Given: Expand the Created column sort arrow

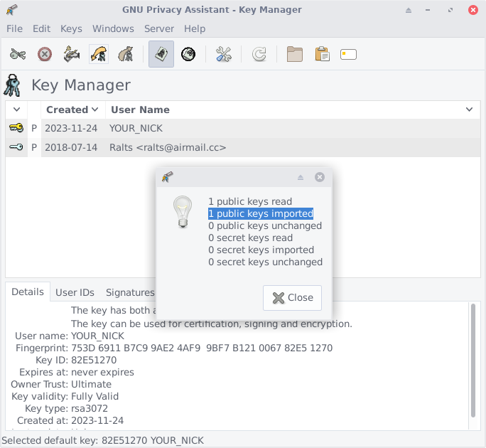Looking at the screenshot, I should 94,110.
